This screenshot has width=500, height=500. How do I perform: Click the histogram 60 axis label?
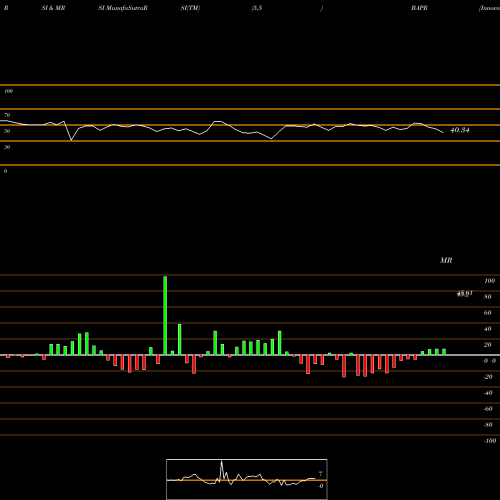[488, 313]
